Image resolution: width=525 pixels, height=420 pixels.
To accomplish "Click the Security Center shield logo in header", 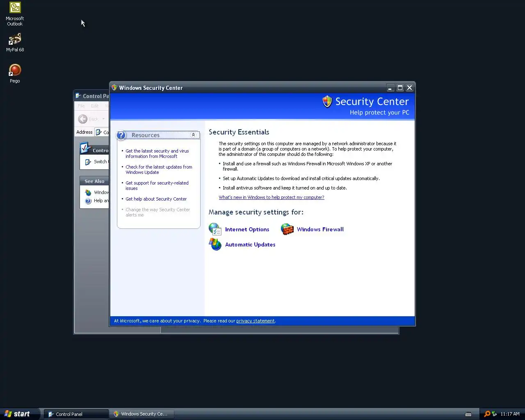I will point(327,101).
